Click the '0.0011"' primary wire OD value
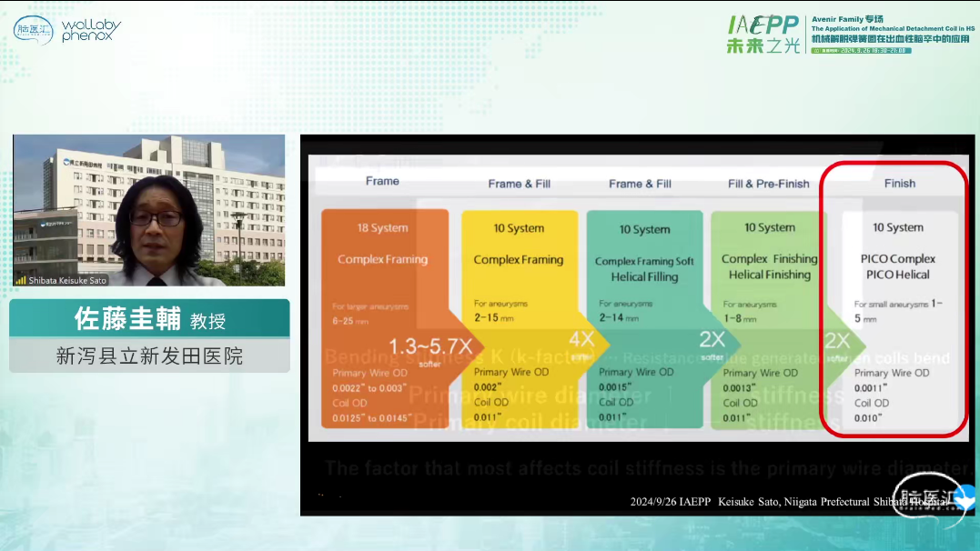Image resolution: width=980 pixels, height=551 pixels. click(x=870, y=388)
